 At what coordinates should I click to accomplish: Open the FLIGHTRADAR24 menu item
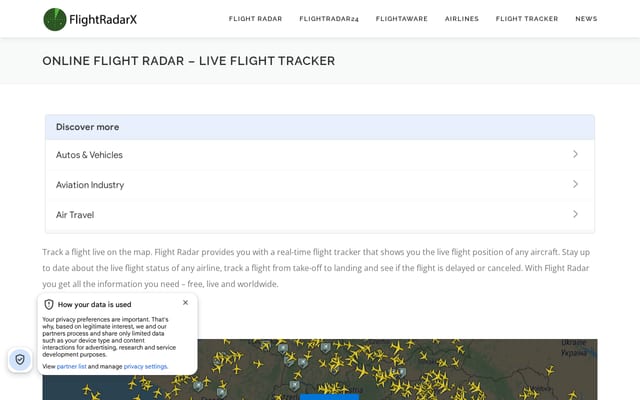point(329,19)
